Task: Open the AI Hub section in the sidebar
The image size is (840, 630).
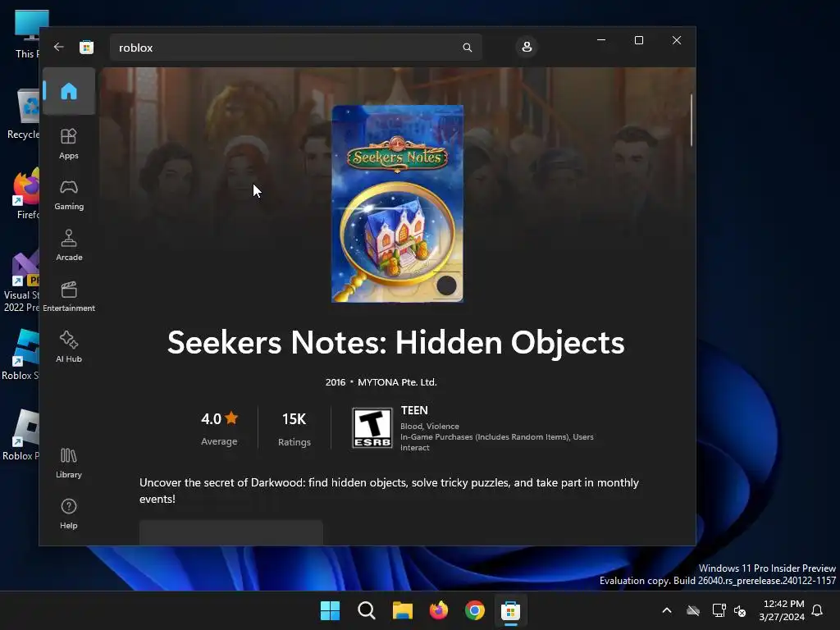Action: 69,347
